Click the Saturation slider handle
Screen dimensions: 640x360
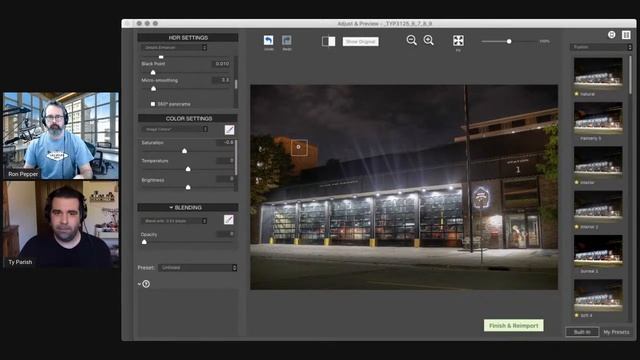point(184,151)
